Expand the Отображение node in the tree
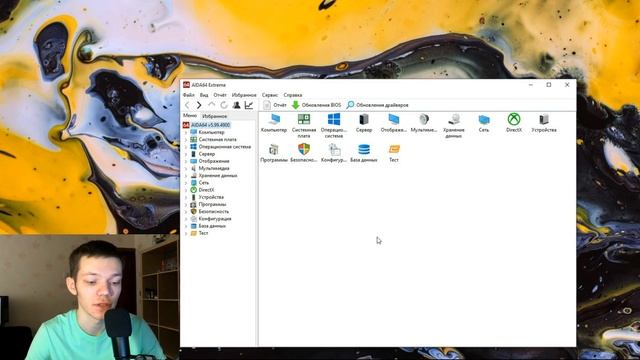This screenshot has width=640, height=360. click(x=186, y=161)
